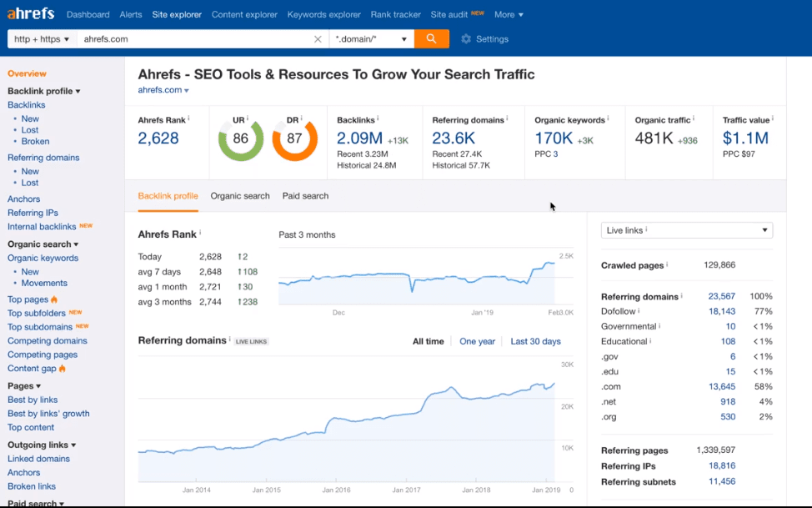
Task: Click the 23.6K Referring domains value
Action: [x=454, y=138]
